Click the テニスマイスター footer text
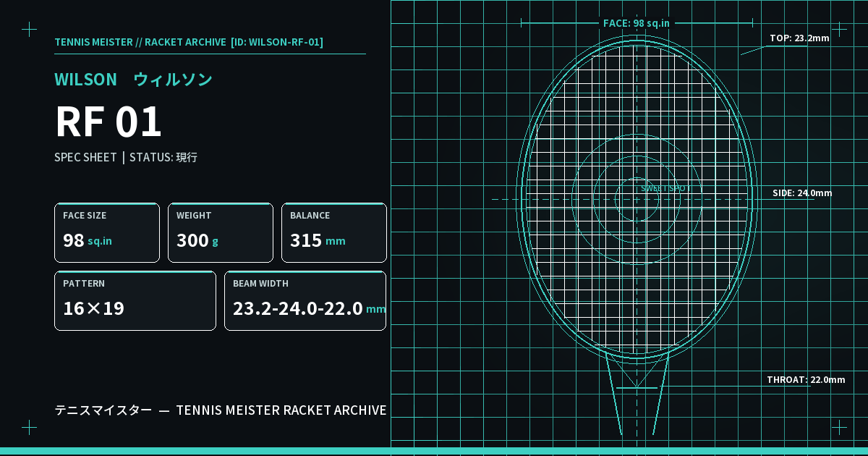The image size is (868, 456). tap(103, 410)
